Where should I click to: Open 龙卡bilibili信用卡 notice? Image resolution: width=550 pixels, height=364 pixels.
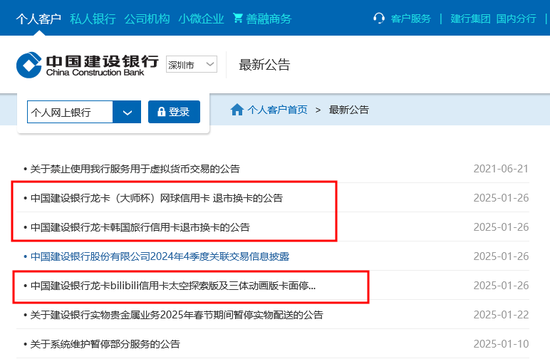pos(173,285)
